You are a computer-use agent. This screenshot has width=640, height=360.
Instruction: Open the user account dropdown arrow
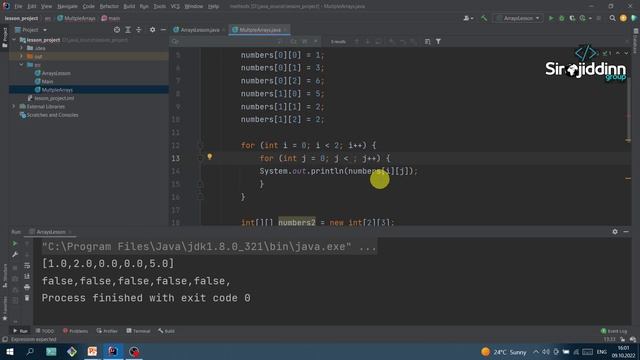[x=472, y=18]
